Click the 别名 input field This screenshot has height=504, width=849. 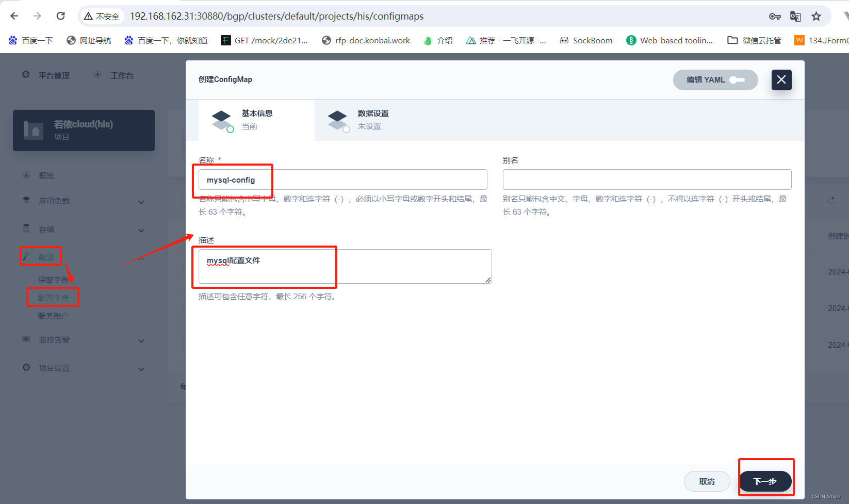pos(647,179)
